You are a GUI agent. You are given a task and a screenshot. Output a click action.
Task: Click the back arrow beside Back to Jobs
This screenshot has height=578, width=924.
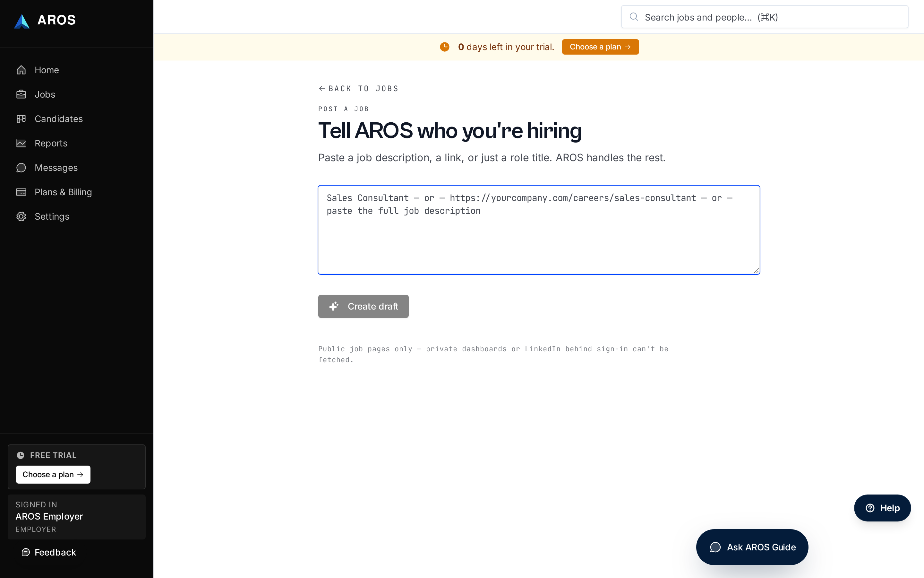click(x=322, y=89)
